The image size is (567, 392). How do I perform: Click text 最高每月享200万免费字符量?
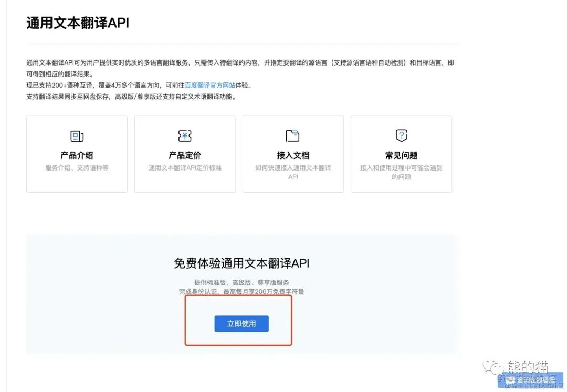[x=264, y=292]
